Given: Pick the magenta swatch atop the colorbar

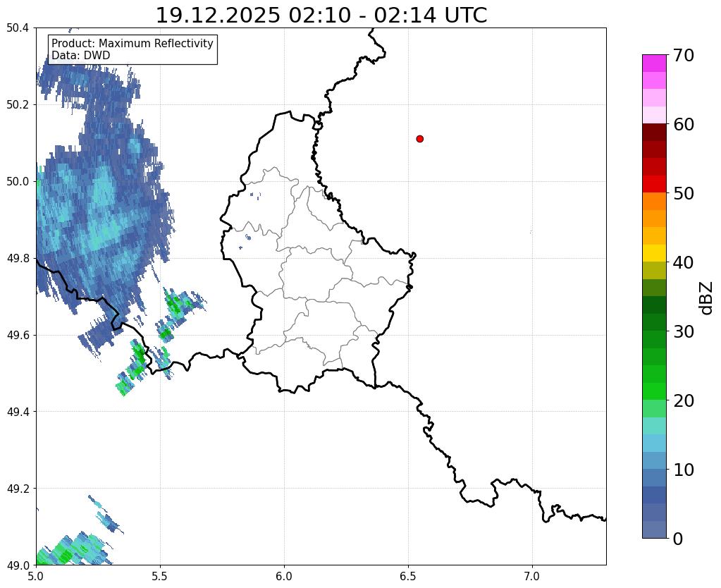Looking at the screenshot, I should coord(654,63).
